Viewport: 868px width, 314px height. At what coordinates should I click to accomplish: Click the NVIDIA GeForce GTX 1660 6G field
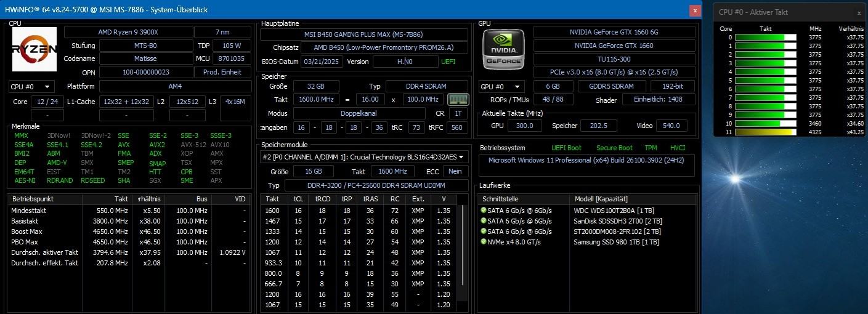point(614,32)
